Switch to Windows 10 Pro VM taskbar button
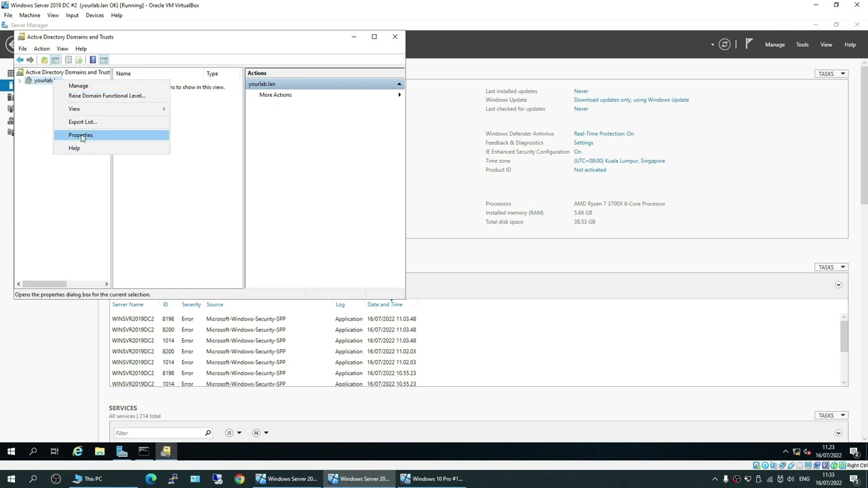The image size is (868, 488). (431, 479)
